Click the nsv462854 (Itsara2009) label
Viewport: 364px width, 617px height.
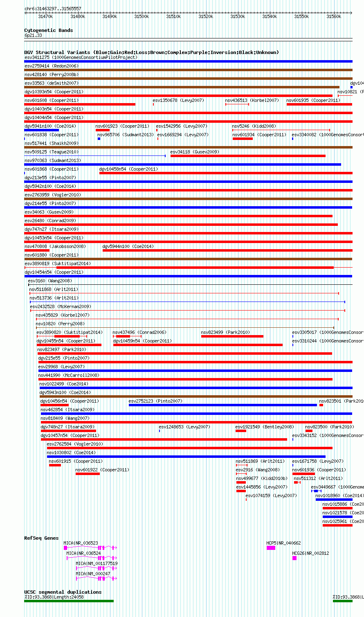point(67,410)
